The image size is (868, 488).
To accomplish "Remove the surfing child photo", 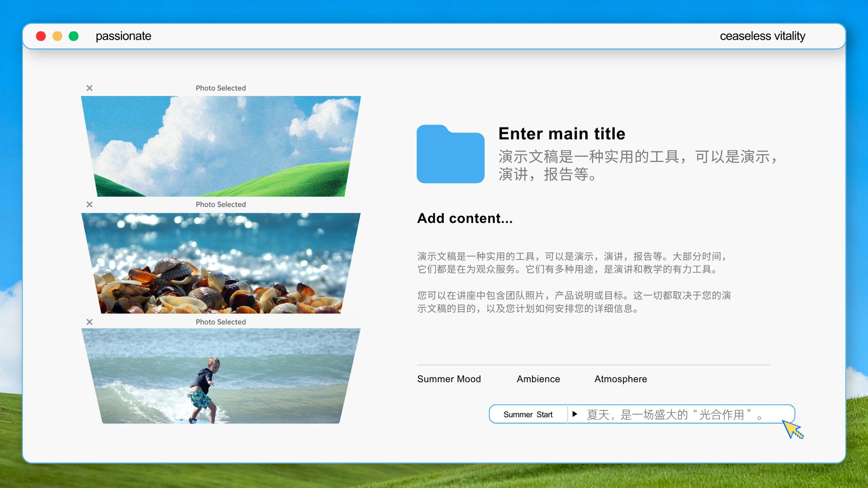I will click(90, 322).
